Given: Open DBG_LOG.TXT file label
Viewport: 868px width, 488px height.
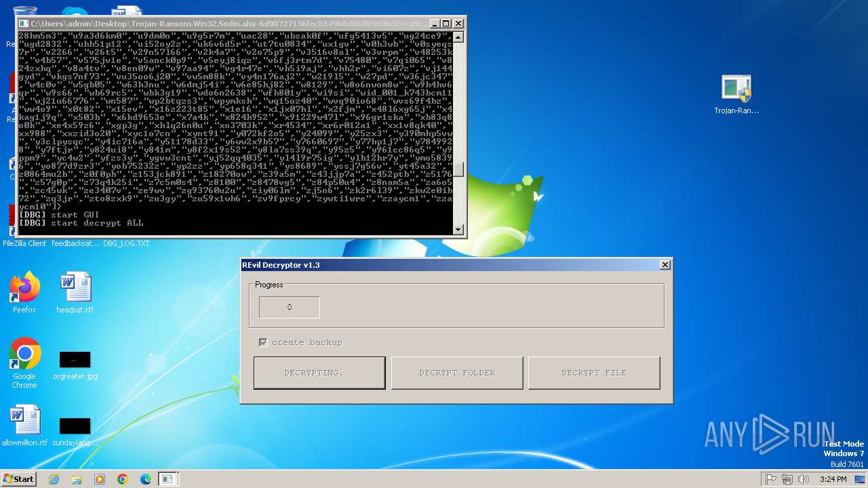Looking at the screenshot, I should 126,243.
